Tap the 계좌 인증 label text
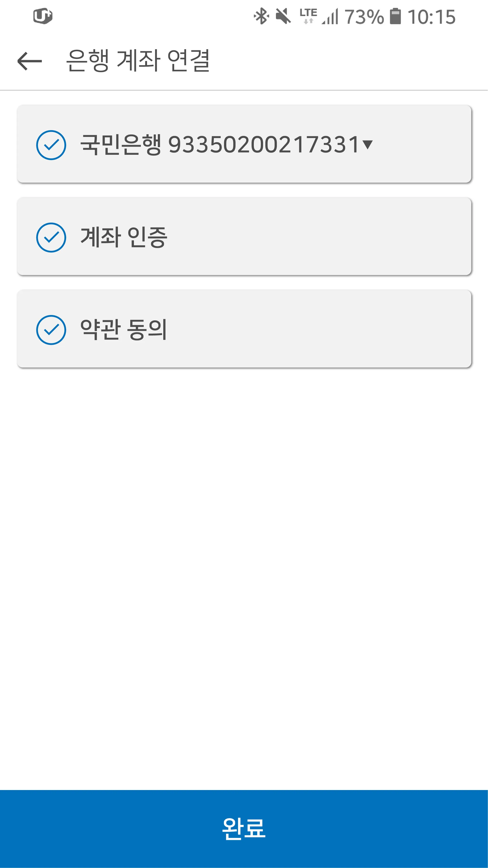The height and width of the screenshot is (868, 488). click(x=123, y=237)
